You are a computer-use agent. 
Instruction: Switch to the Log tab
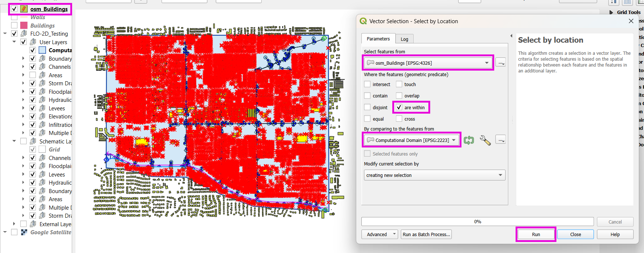pos(404,39)
